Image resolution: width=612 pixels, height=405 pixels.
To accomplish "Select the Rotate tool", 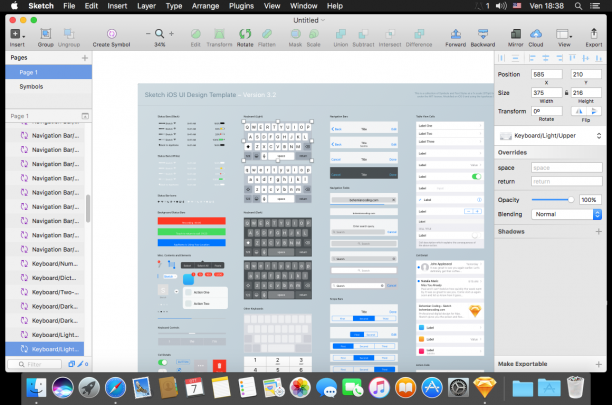I will (245, 34).
